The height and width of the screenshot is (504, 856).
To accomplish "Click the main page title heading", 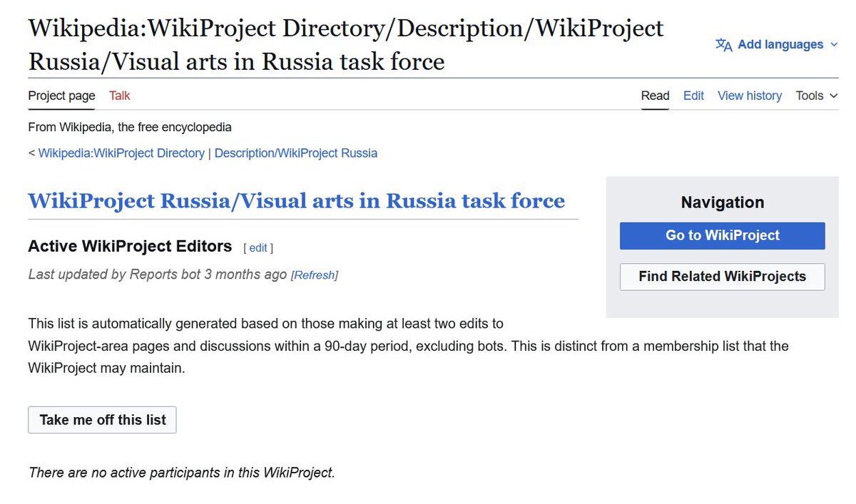I will (x=346, y=45).
